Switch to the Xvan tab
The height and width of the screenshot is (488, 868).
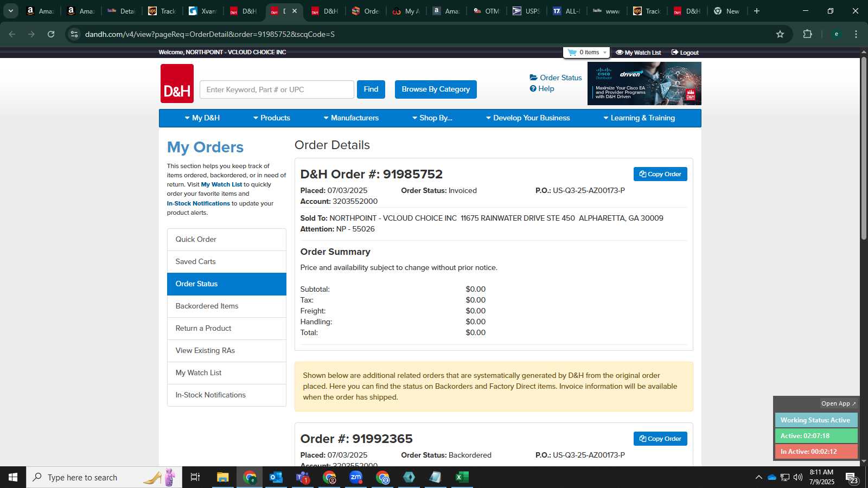(x=202, y=11)
